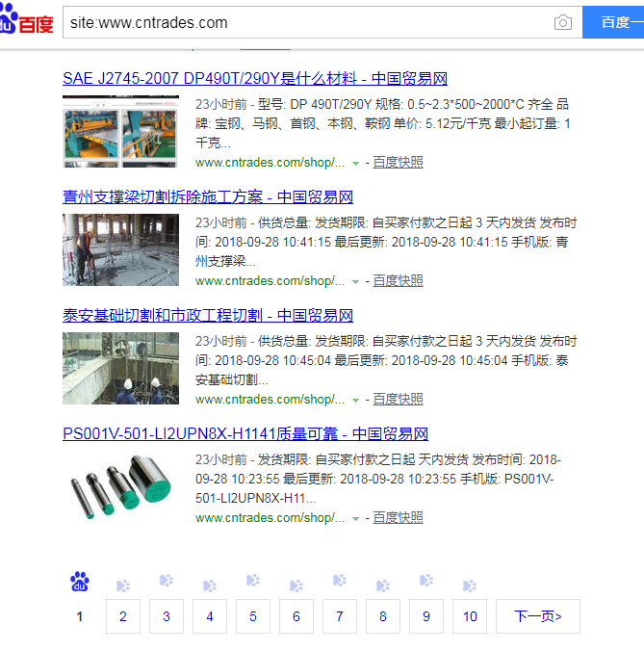The image size is (644, 651).
Task: Expand dropdown arrow under 泰安基础切割 result
Action: pos(355,400)
